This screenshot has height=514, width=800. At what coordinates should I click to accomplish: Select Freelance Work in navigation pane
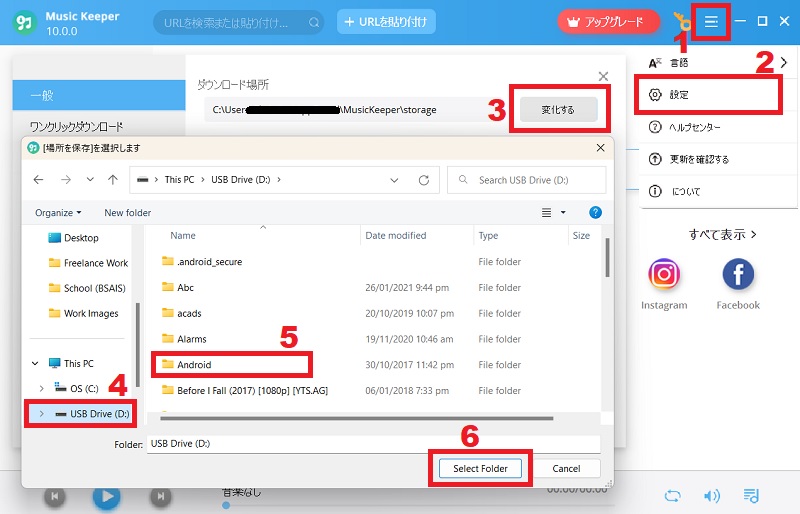coord(88,263)
